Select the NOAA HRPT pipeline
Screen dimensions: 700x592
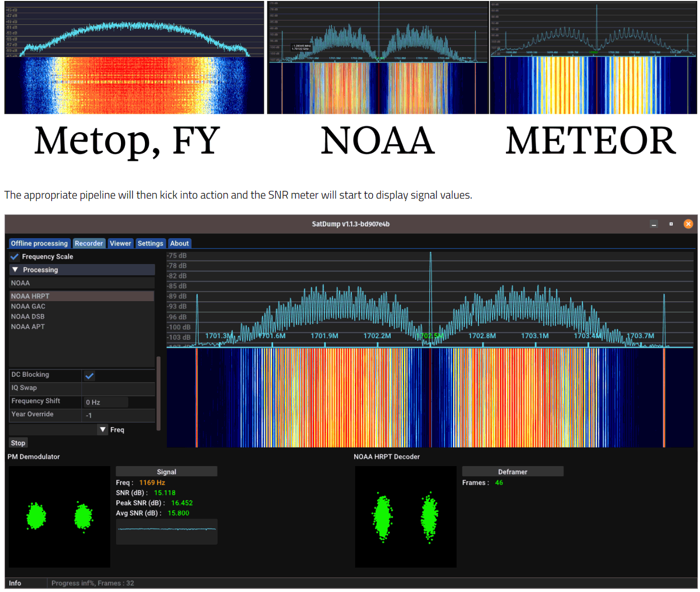point(30,296)
